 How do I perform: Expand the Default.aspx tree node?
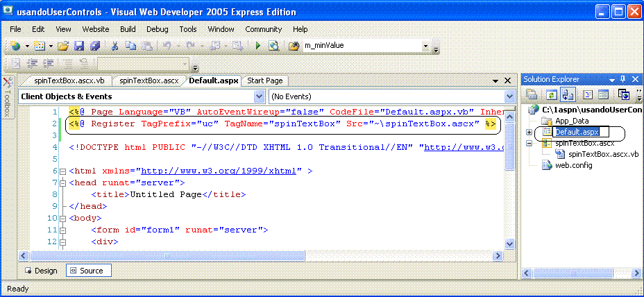tap(529, 133)
